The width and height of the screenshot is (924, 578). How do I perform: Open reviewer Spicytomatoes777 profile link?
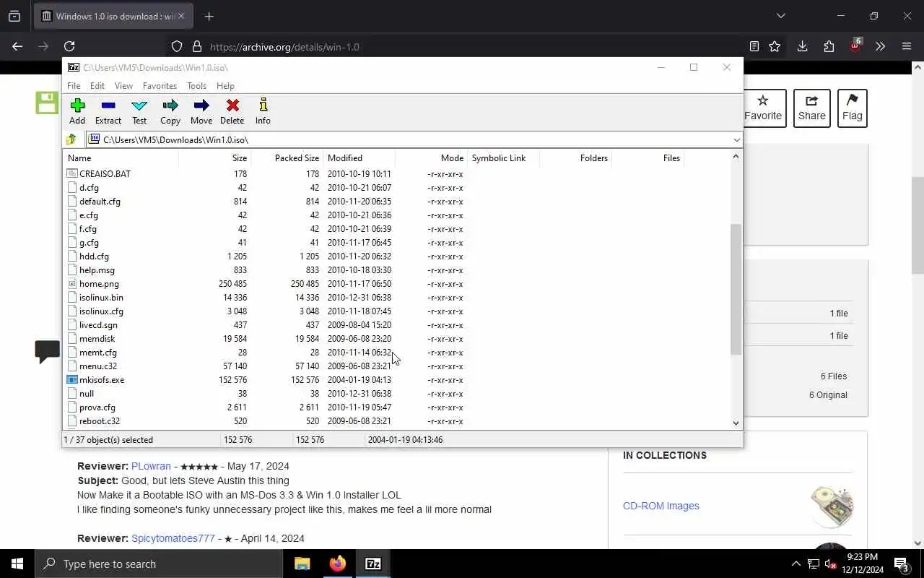[173, 538]
